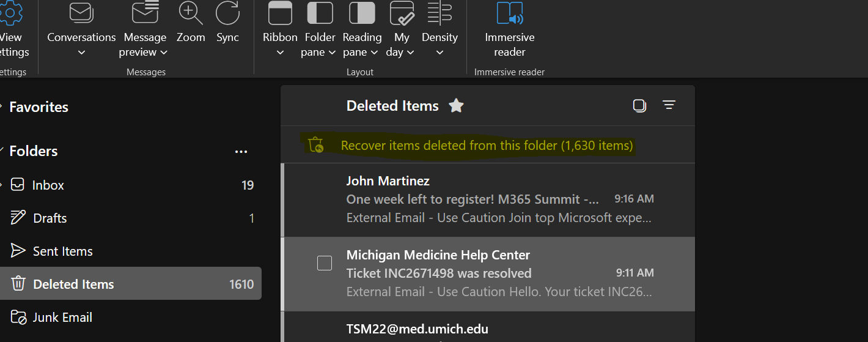Open the Drafts folder
The height and width of the screenshot is (342, 868).
[x=50, y=218]
